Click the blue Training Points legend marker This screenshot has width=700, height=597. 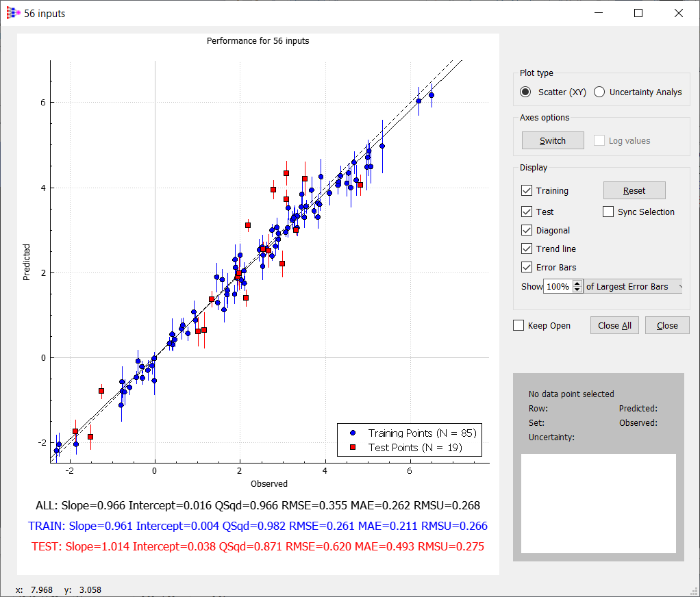353,433
